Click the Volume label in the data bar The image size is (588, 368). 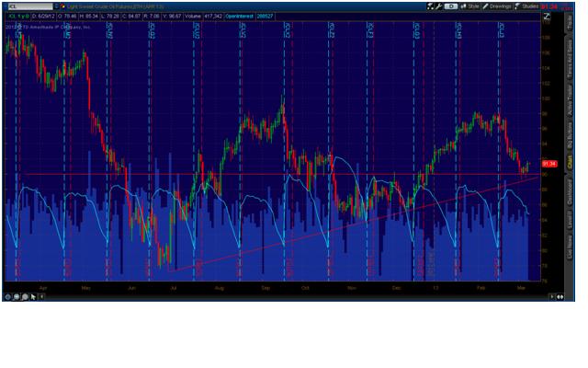tap(193, 17)
